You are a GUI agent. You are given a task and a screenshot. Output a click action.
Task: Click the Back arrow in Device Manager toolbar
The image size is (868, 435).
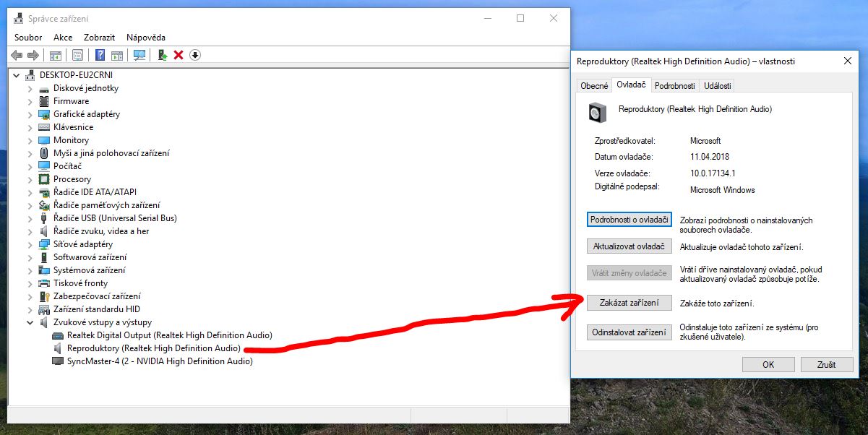pyautogui.click(x=17, y=55)
